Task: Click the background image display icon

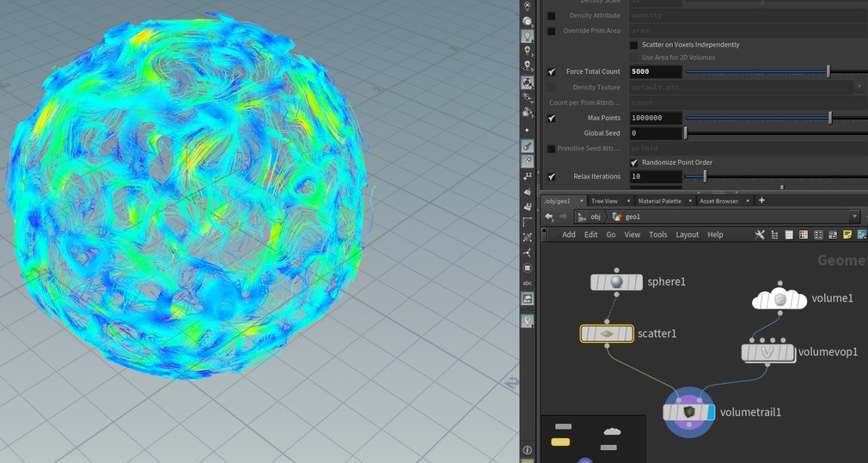Action: tap(527, 298)
